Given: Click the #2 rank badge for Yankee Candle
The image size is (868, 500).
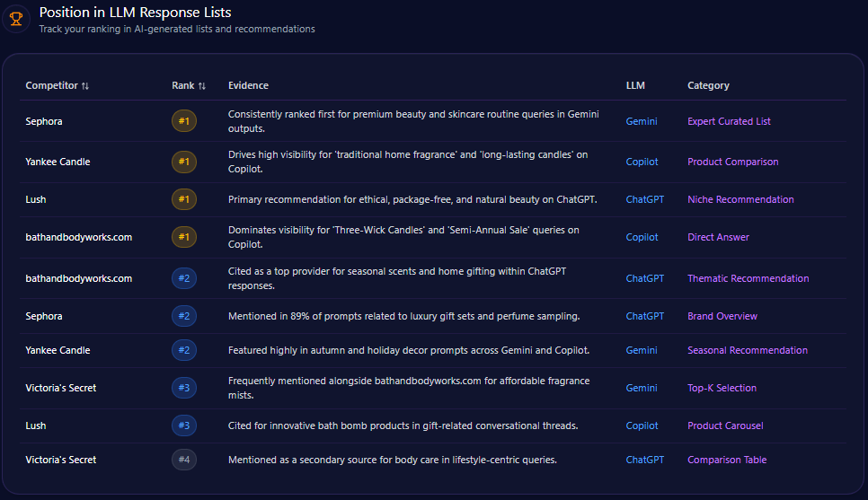Looking at the screenshot, I should tap(183, 350).
